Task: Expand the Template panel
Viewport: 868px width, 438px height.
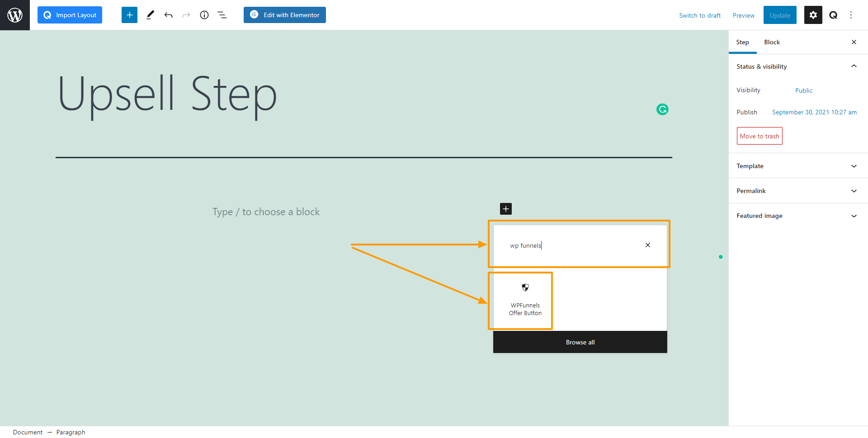Action: pos(798,166)
